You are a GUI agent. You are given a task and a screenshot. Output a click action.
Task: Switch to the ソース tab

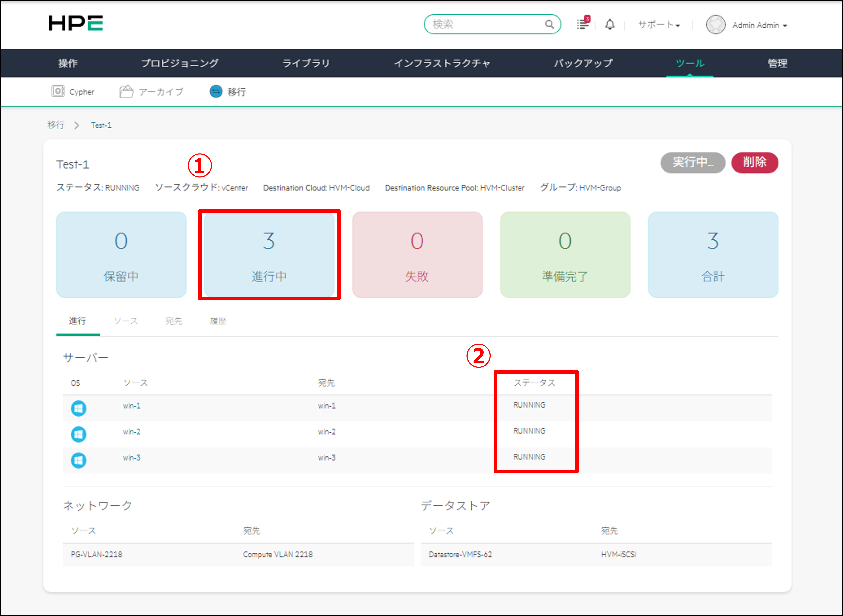(x=126, y=321)
